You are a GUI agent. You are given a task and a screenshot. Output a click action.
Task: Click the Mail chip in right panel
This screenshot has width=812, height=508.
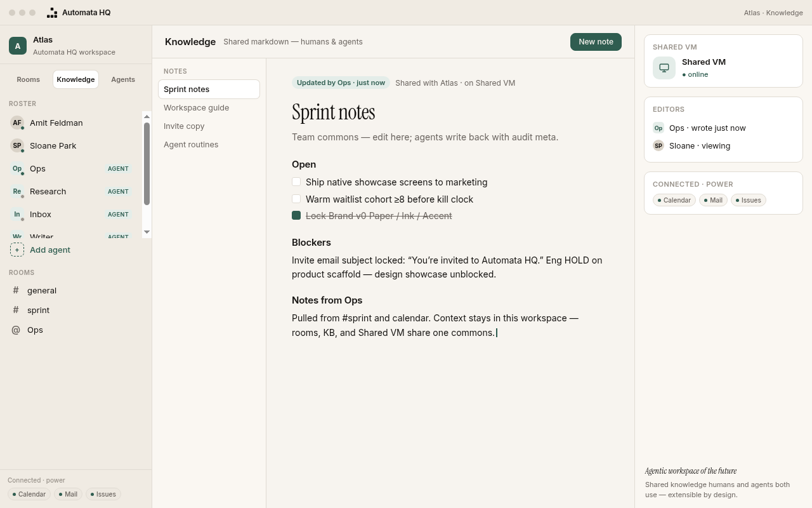tap(713, 200)
